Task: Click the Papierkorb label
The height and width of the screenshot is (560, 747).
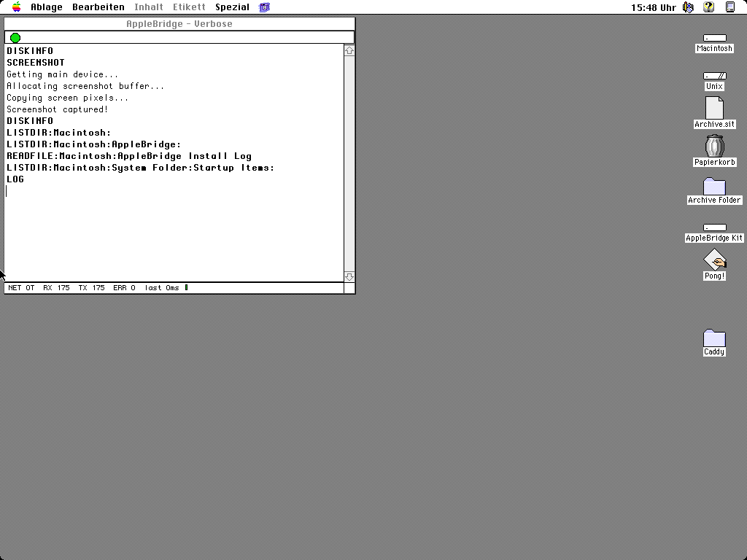Action: (714, 162)
